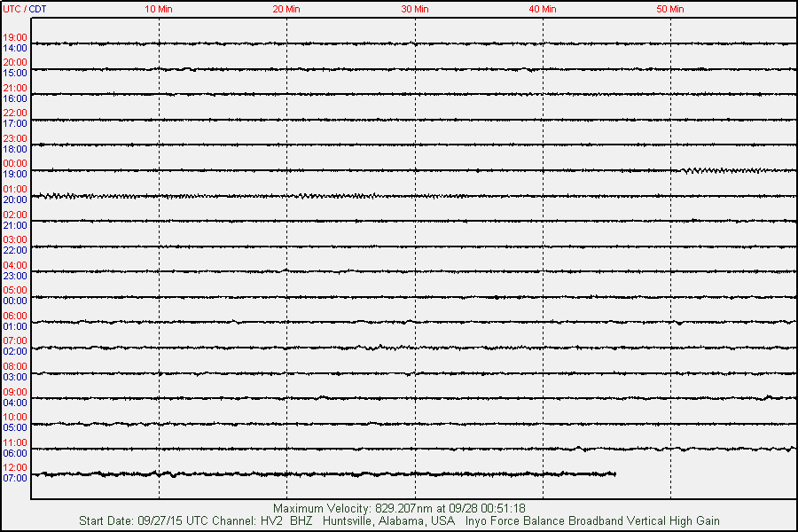Click the 15:00 CDT blue time label

pyautogui.click(x=15, y=73)
